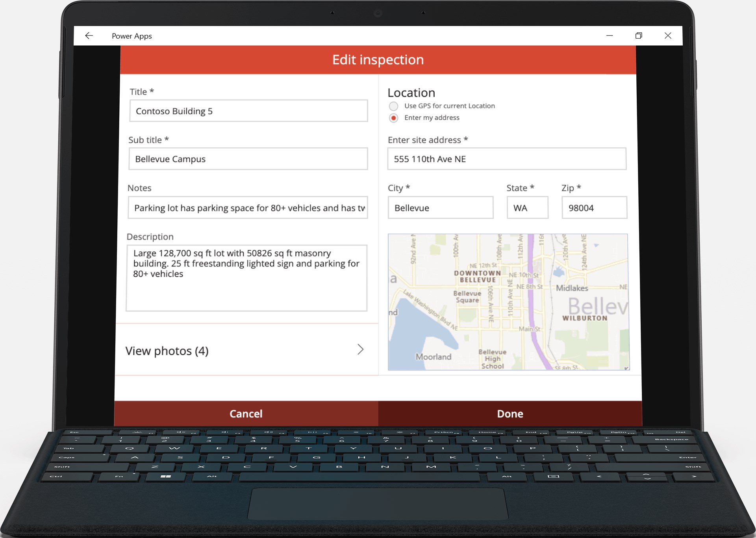Image resolution: width=756 pixels, height=538 pixels.
Task: Select the Enter my address option
Action: point(393,118)
